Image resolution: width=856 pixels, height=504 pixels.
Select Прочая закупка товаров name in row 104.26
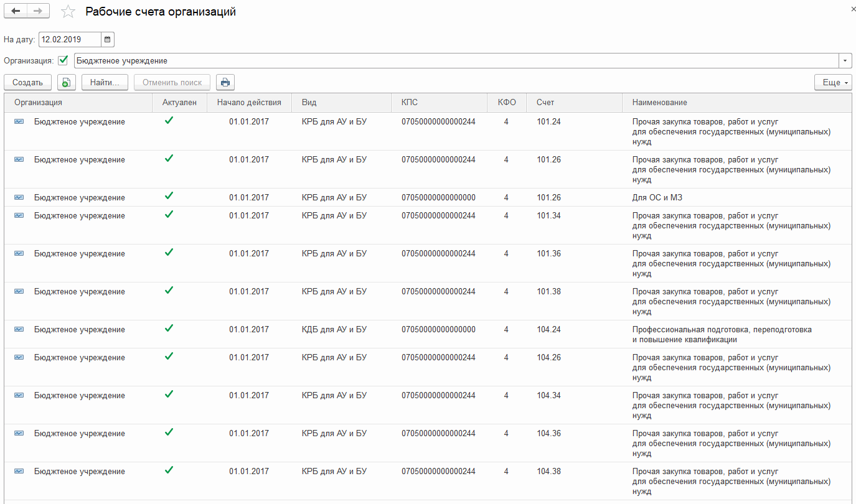[731, 368]
